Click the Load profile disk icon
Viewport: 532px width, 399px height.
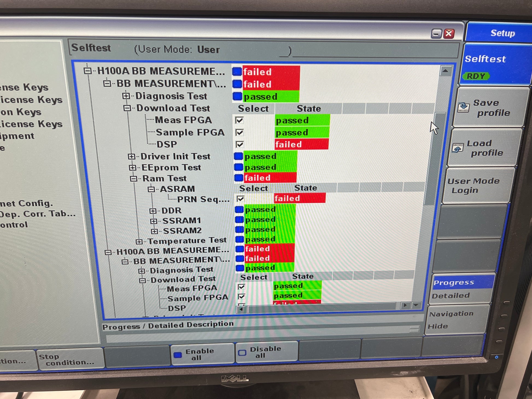(x=458, y=148)
